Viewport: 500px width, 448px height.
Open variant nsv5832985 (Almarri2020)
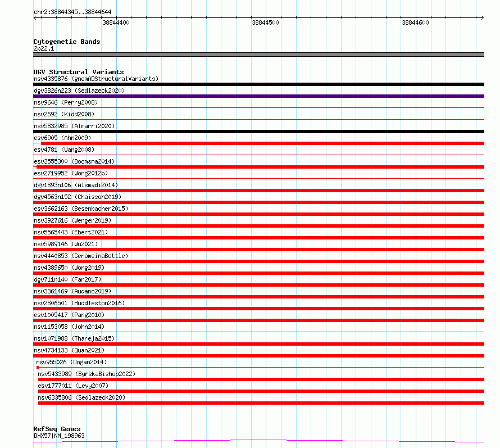[74, 126]
